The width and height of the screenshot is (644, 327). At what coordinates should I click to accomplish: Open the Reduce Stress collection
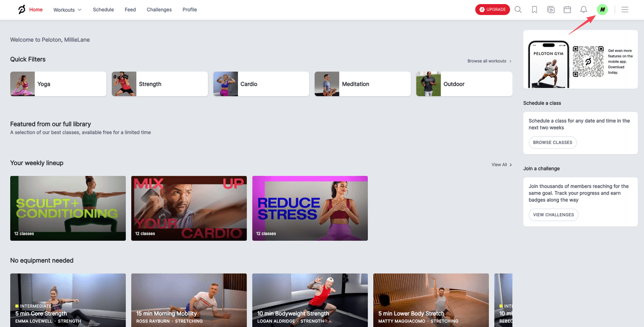[x=309, y=208]
